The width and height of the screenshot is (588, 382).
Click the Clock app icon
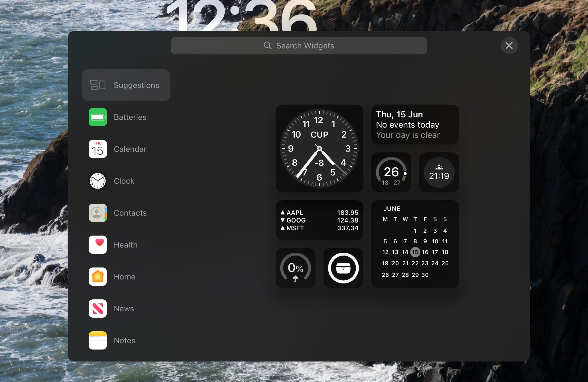coord(98,181)
